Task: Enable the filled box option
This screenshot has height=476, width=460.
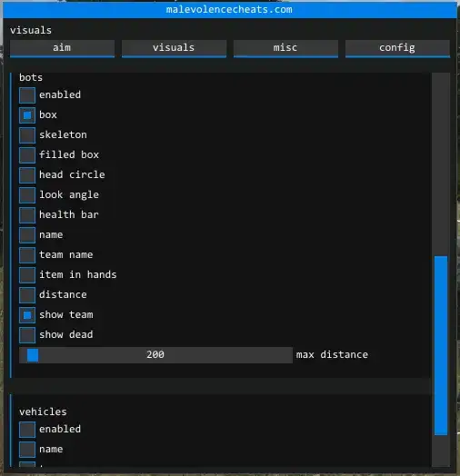Action: [x=27, y=155]
